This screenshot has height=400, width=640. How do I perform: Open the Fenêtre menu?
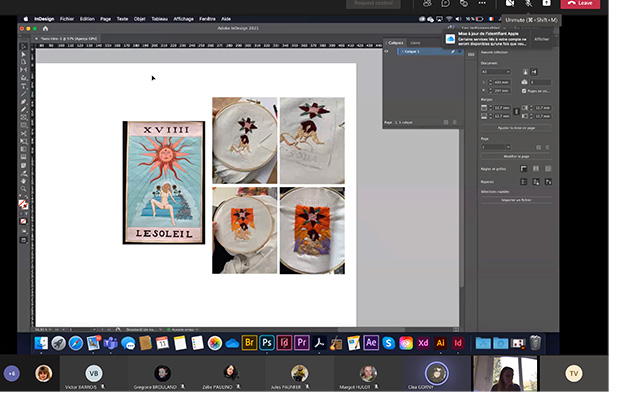207,19
